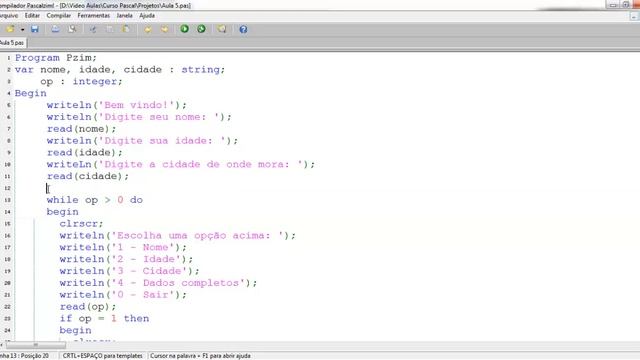Click the yellow search tool icon

click(222, 29)
